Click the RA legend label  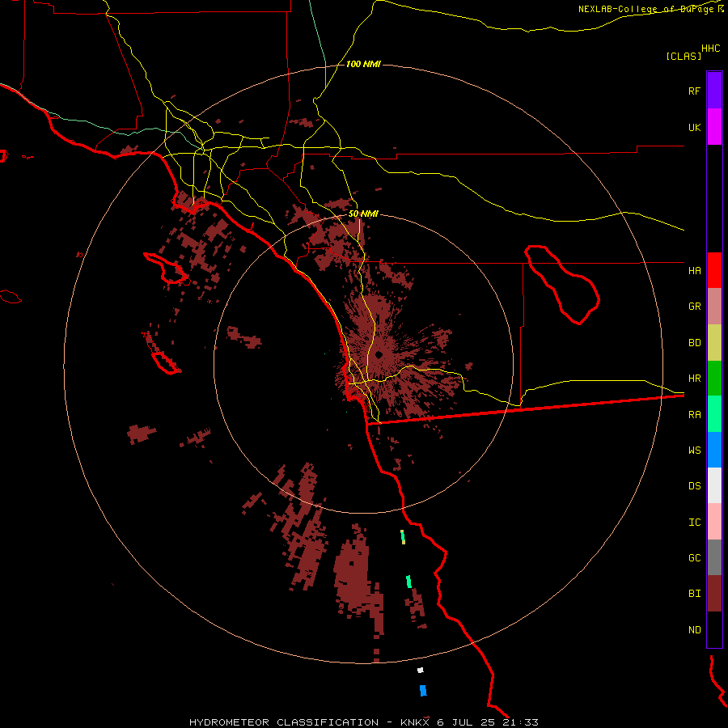(694, 415)
